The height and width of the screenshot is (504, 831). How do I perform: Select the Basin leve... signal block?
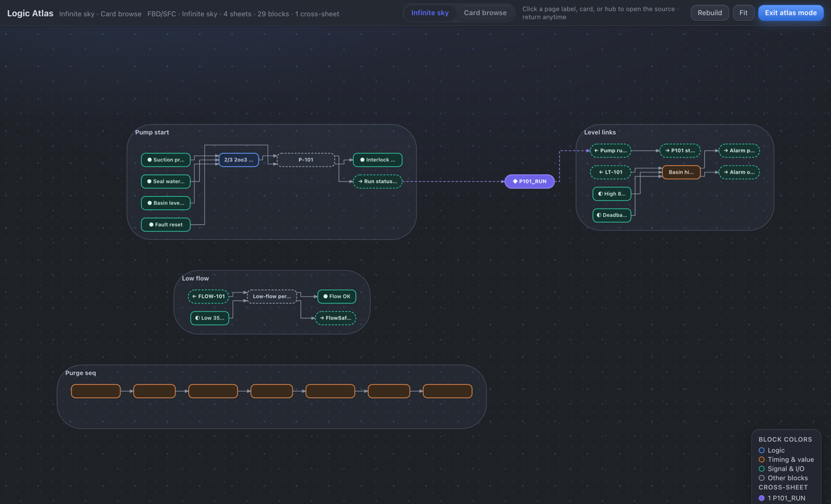click(166, 203)
